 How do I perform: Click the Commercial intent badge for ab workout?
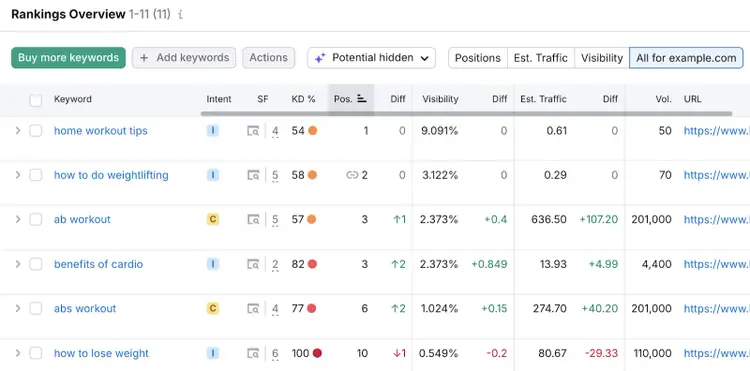(213, 219)
